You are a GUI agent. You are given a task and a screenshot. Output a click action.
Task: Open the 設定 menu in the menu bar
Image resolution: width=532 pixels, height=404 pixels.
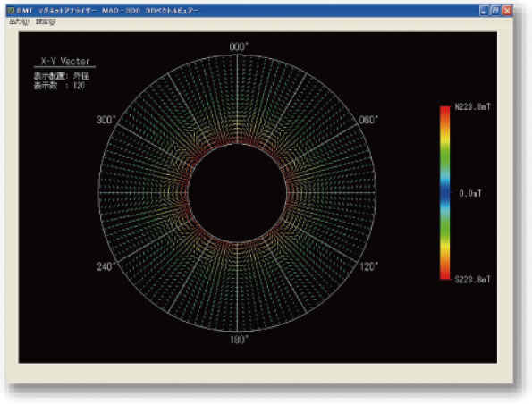tap(46, 21)
